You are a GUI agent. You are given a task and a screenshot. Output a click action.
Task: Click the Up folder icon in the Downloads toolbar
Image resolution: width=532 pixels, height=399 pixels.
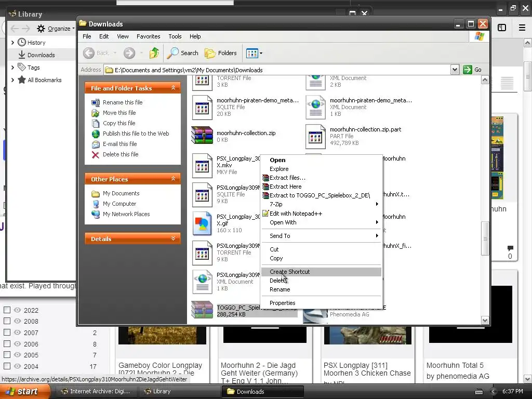coord(154,53)
